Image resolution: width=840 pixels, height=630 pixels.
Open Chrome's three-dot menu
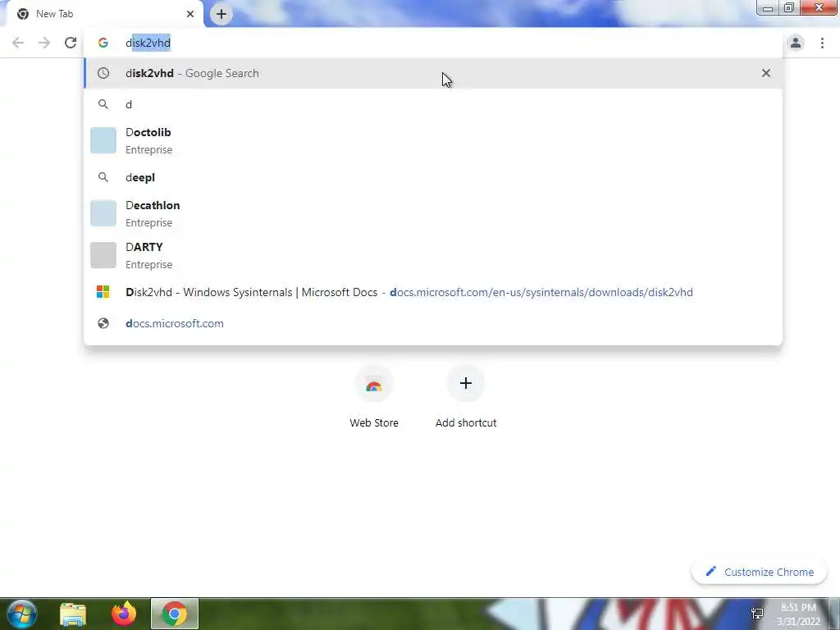[x=822, y=43]
